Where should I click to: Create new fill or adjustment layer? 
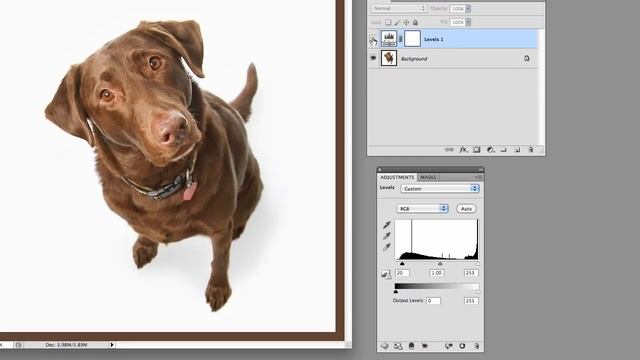pos(490,150)
